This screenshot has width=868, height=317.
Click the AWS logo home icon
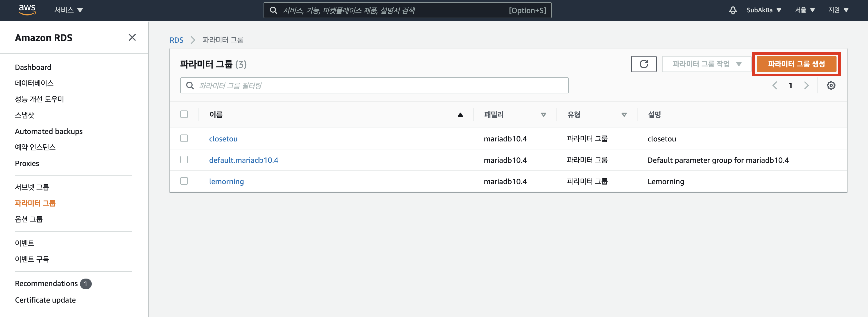(x=27, y=10)
